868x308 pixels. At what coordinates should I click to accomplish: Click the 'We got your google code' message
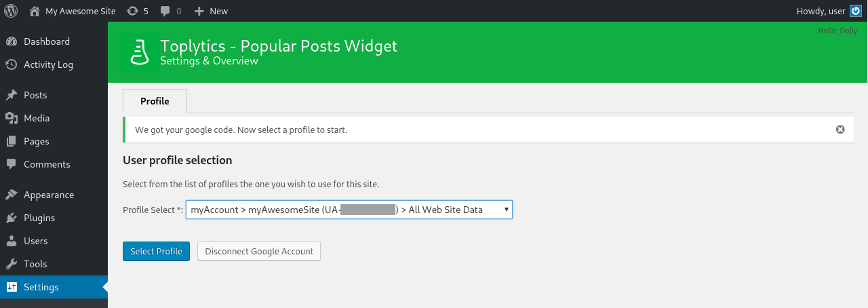tap(241, 130)
